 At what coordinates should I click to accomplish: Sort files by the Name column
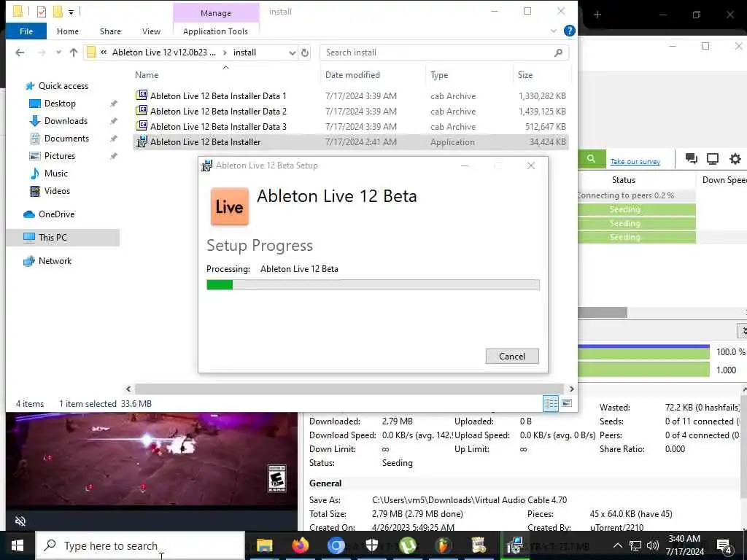coord(146,75)
